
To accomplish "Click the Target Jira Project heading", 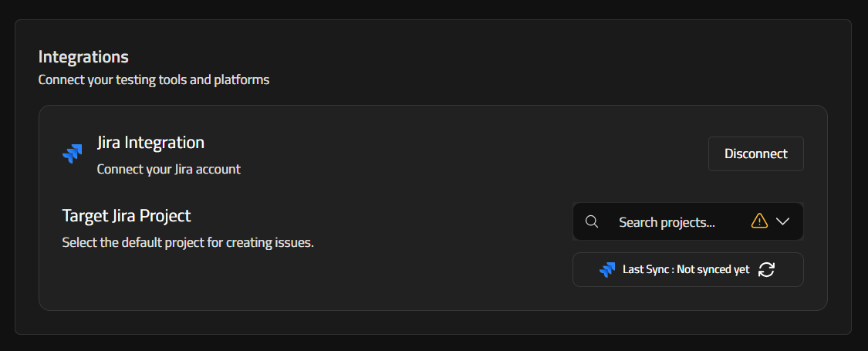I will [126, 216].
